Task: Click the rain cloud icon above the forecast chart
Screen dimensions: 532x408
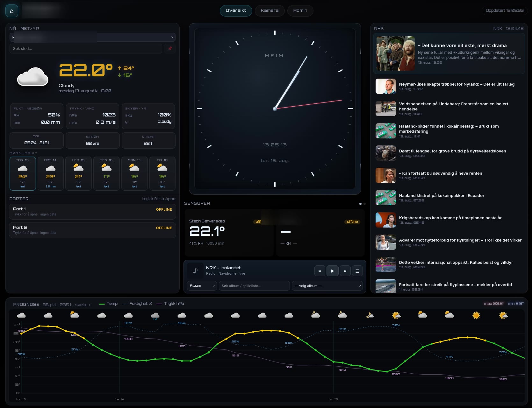Action: tap(155, 316)
